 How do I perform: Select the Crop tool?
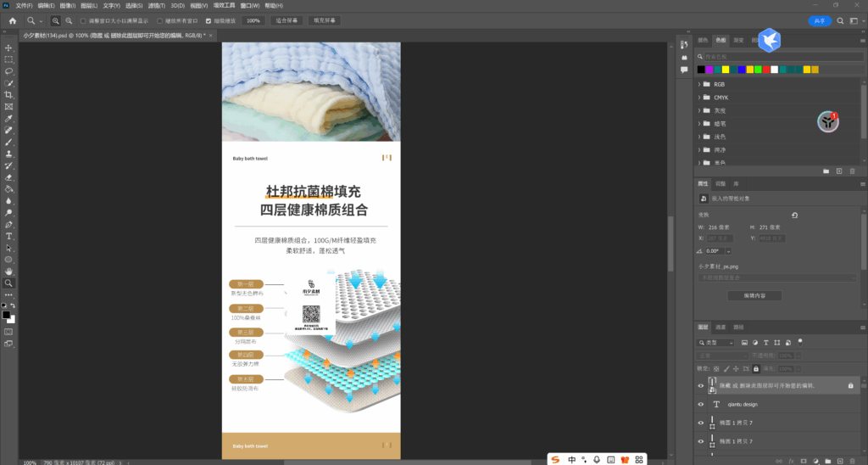(8, 95)
